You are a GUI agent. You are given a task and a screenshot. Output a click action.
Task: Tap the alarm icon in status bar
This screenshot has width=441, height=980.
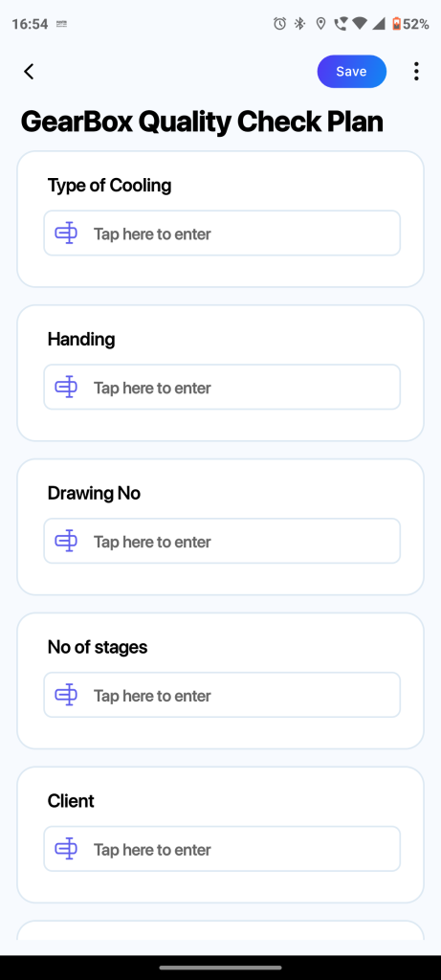point(280,24)
